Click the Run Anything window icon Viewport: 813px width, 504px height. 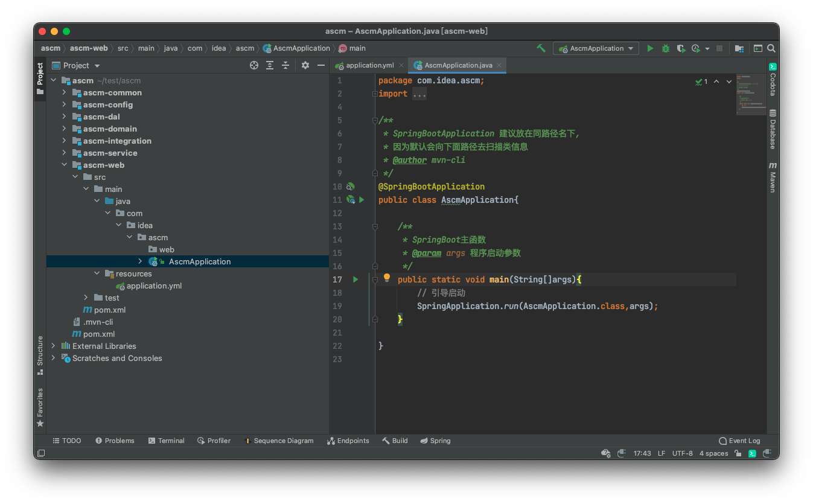(x=758, y=48)
